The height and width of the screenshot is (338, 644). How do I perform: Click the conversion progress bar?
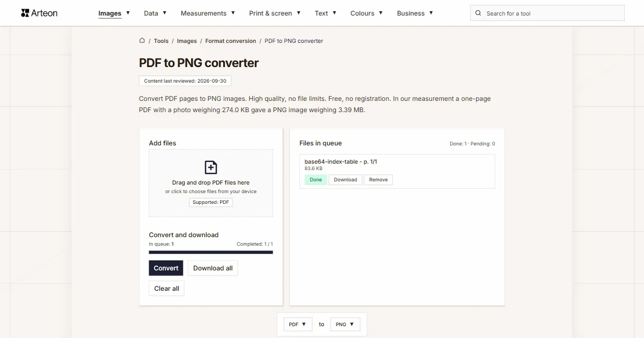point(211,252)
